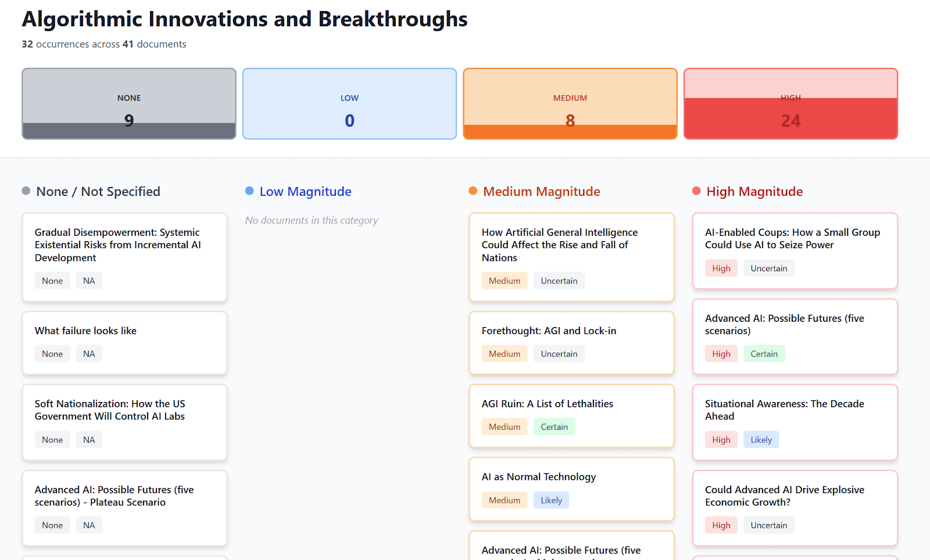The height and width of the screenshot is (560, 930).
Task: Open the AI-Enabled Coups document card
Action: [x=795, y=251]
